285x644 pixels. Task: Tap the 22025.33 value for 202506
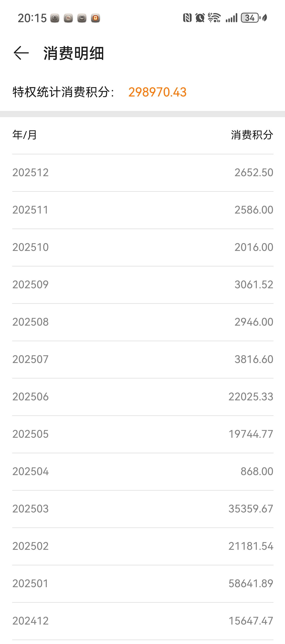click(x=251, y=397)
